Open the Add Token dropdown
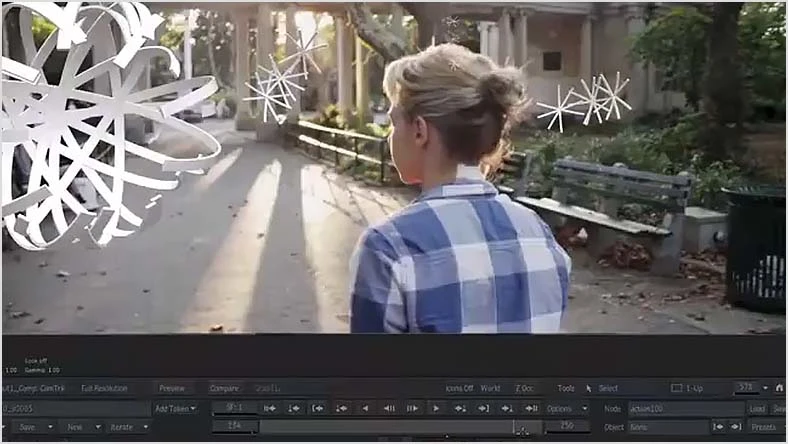The width and height of the screenshot is (788, 444). coord(175,409)
